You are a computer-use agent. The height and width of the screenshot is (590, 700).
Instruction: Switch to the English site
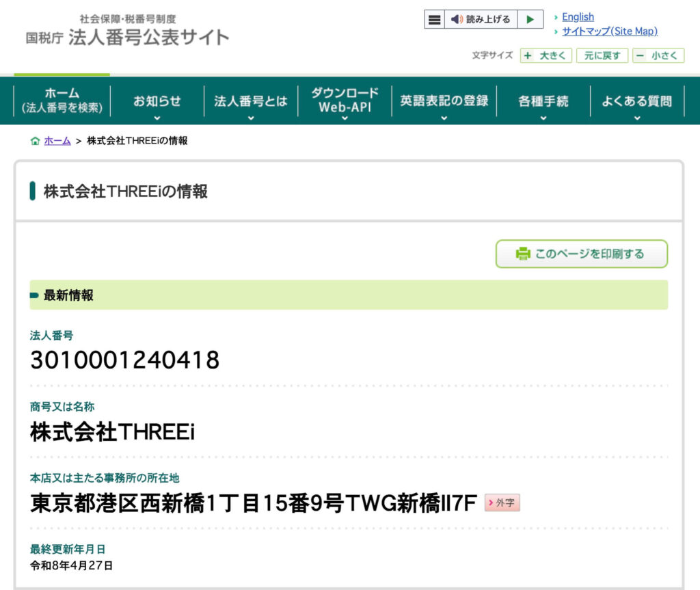(578, 17)
